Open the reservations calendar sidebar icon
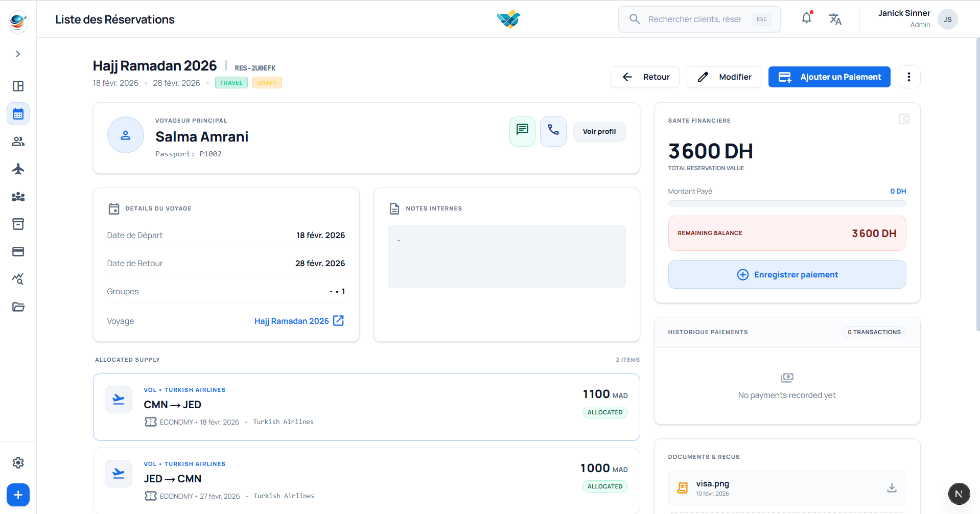 18,114
